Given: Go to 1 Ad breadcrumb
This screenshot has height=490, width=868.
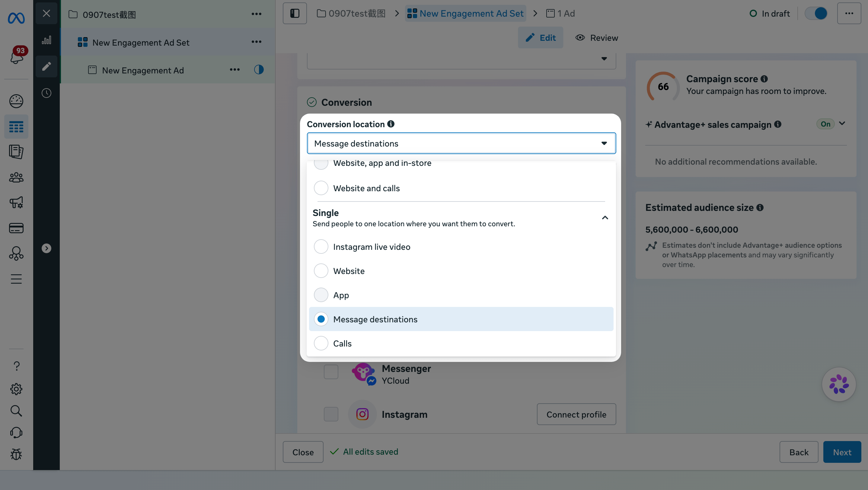Looking at the screenshot, I should 561,14.
